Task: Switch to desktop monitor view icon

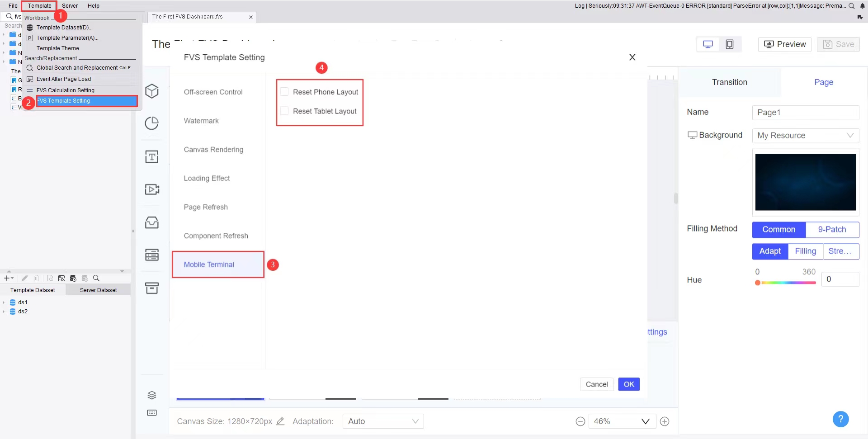Action: [x=708, y=44]
